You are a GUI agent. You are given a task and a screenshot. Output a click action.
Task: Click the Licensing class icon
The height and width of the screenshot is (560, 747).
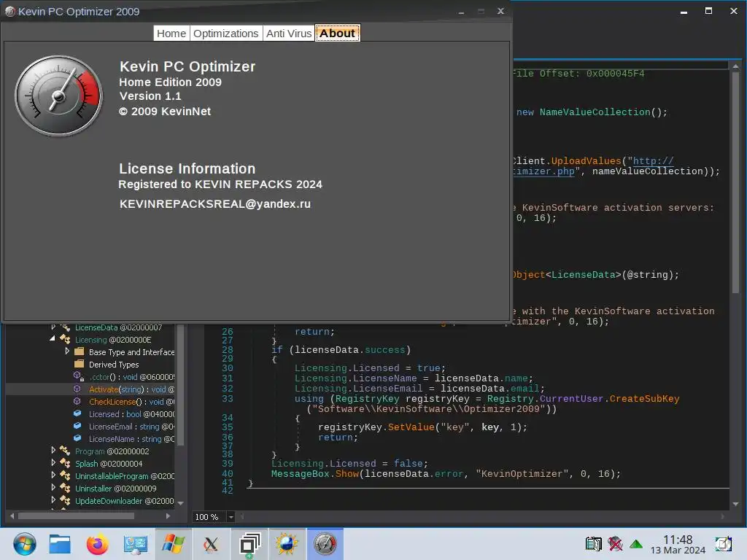65,339
